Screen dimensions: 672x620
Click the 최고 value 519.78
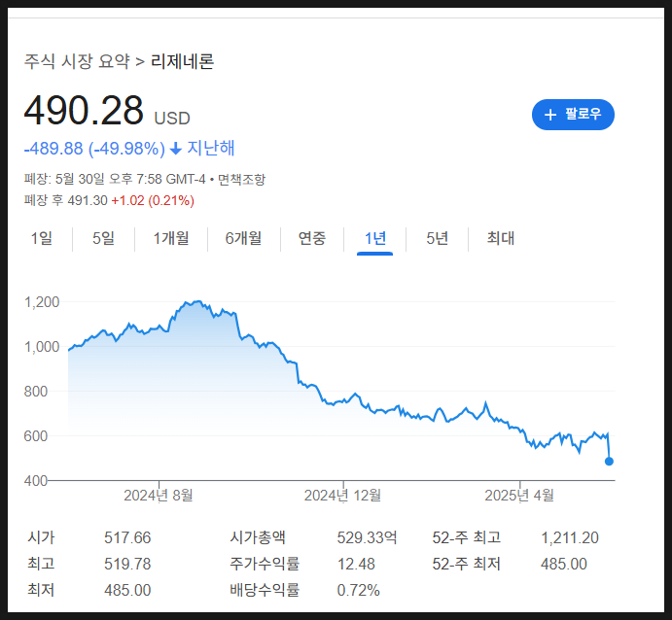point(127,564)
